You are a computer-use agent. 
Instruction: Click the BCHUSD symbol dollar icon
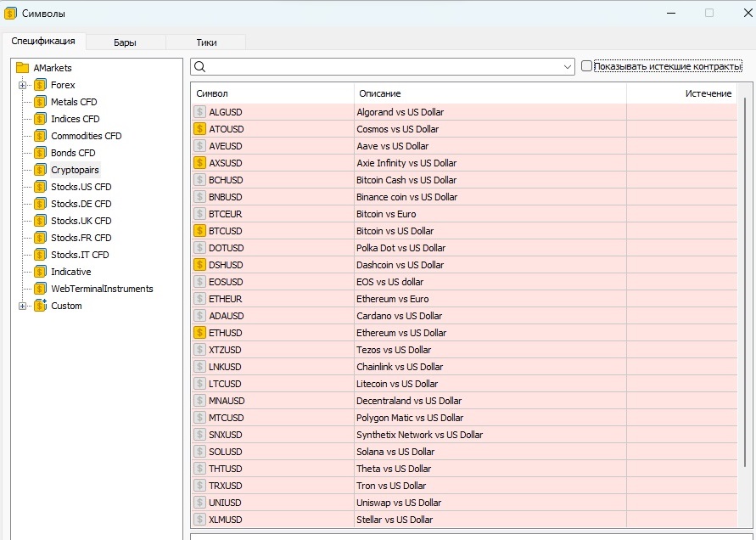tap(199, 180)
